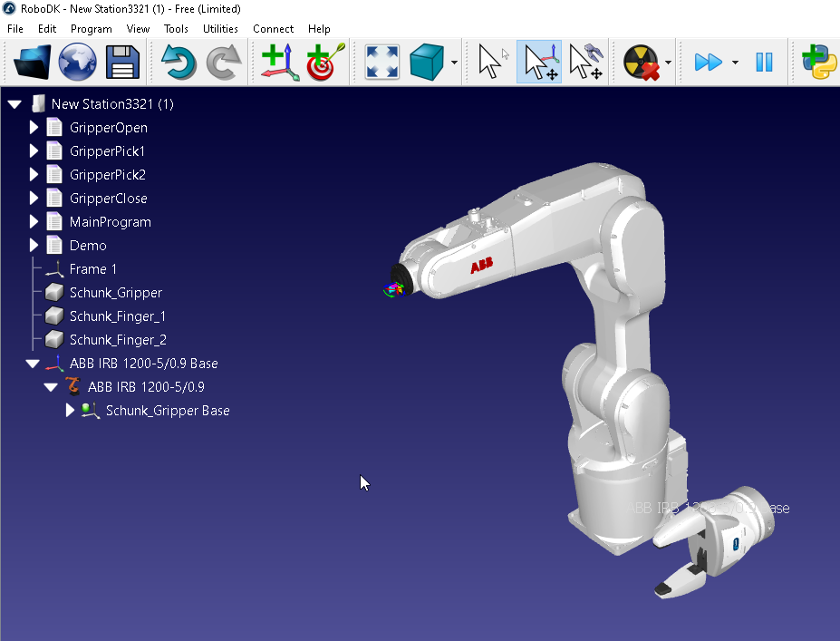Toggle Move reference frames tool
The image size is (840, 641).
[x=539, y=63]
